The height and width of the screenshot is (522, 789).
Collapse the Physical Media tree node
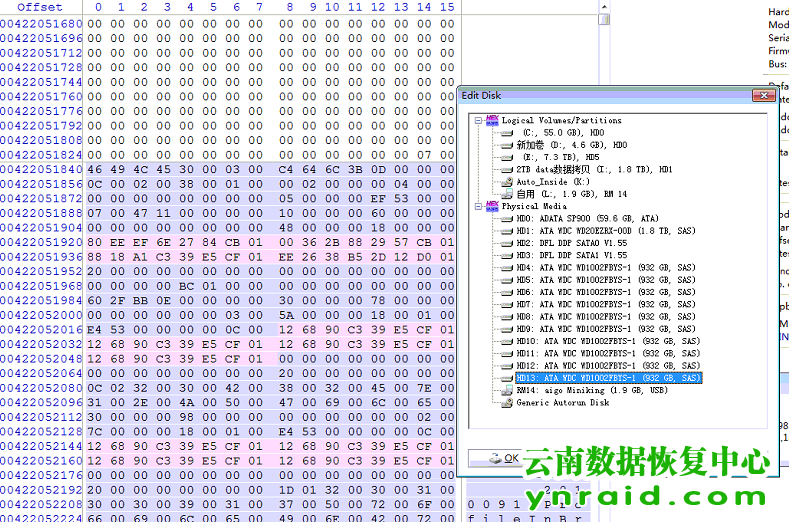479,207
